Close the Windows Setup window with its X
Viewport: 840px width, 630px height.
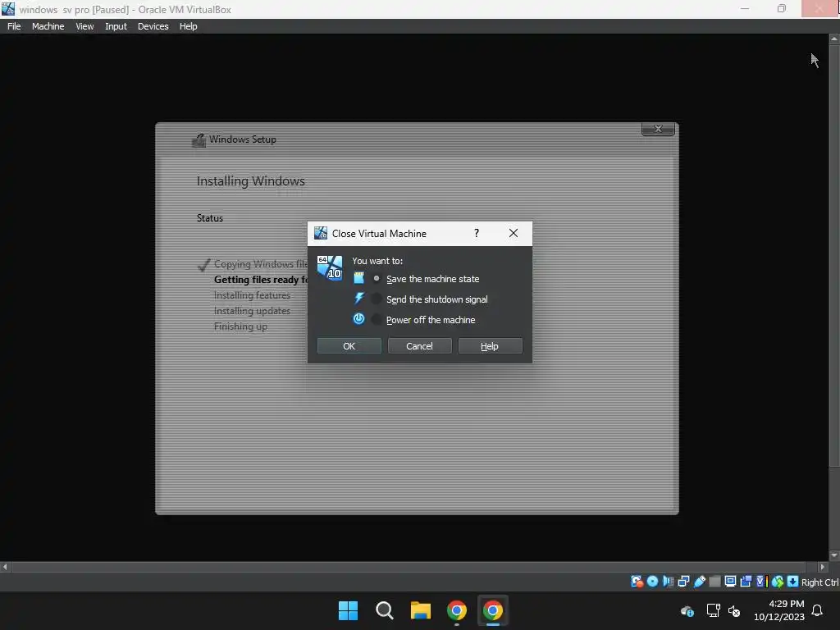[x=658, y=129]
